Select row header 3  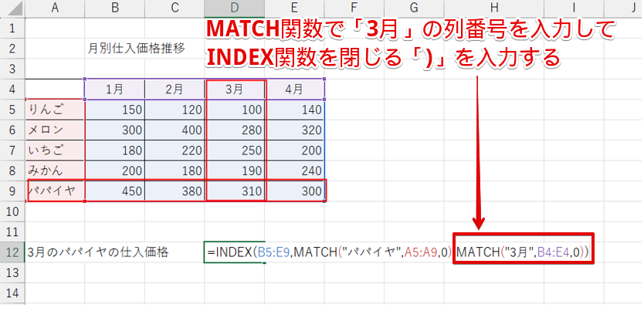click(x=12, y=69)
